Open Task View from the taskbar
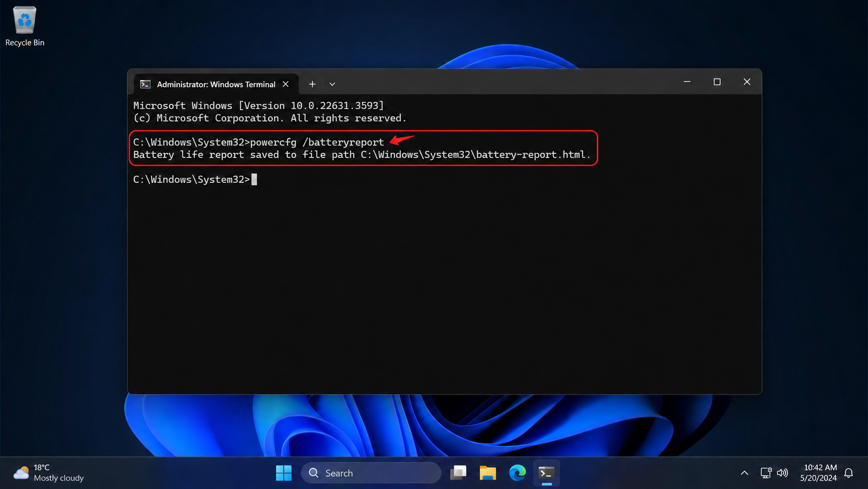Image resolution: width=868 pixels, height=489 pixels. [x=458, y=473]
